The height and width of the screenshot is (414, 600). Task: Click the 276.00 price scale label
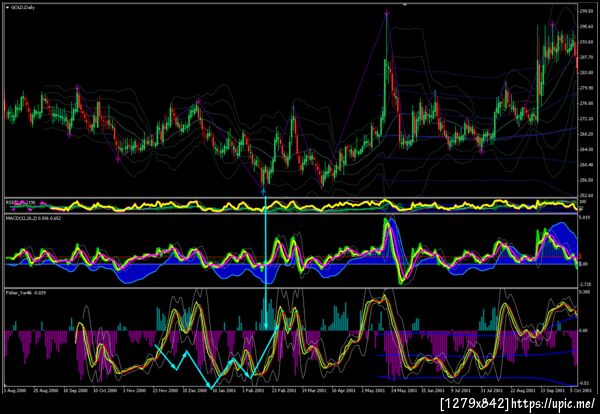pos(586,103)
